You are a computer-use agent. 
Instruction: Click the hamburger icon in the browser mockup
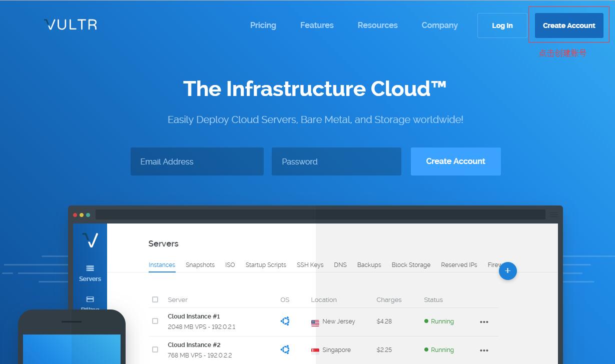coord(553,214)
